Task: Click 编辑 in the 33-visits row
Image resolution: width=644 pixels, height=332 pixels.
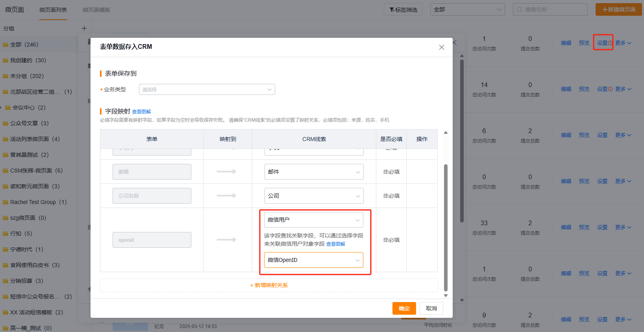Action: coord(566,228)
